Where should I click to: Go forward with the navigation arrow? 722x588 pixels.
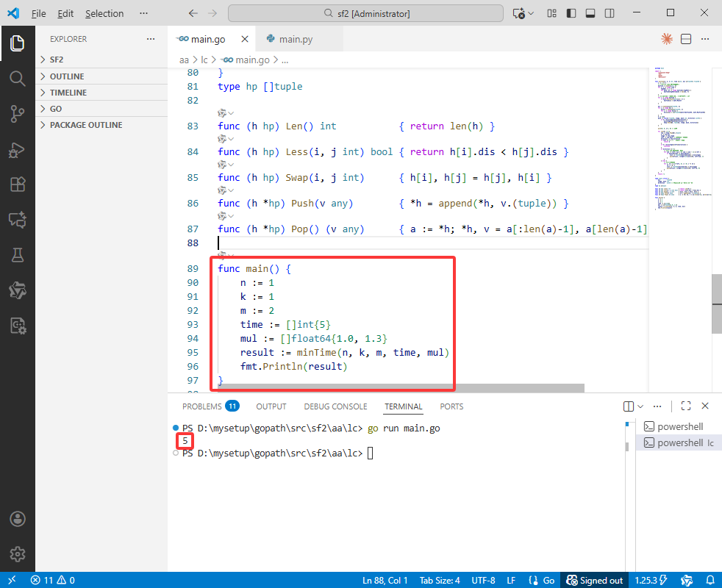pyautogui.click(x=212, y=13)
